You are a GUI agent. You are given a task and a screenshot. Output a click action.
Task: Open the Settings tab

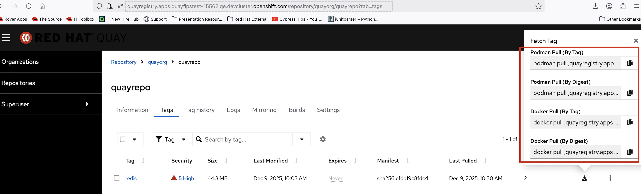click(x=328, y=110)
